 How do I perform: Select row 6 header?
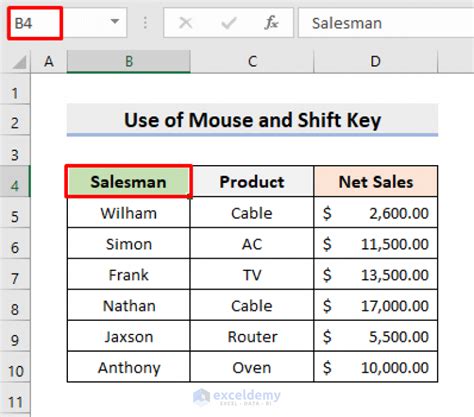(x=15, y=243)
